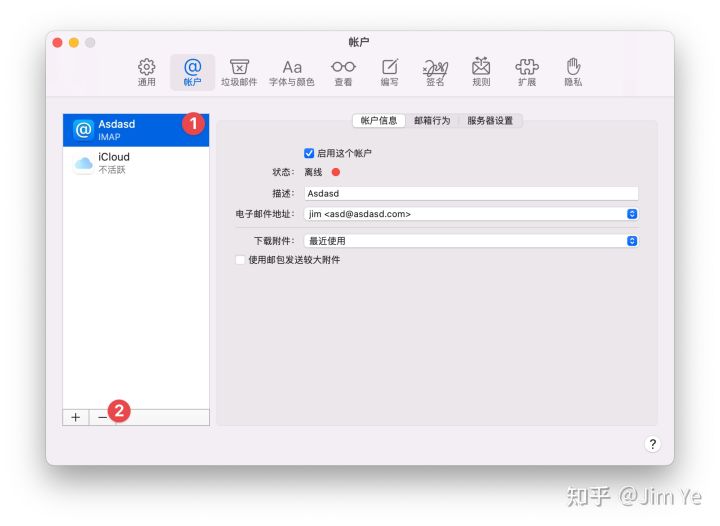
Task: Switch to the 服务器设置 tab
Action: coord(490,121)
